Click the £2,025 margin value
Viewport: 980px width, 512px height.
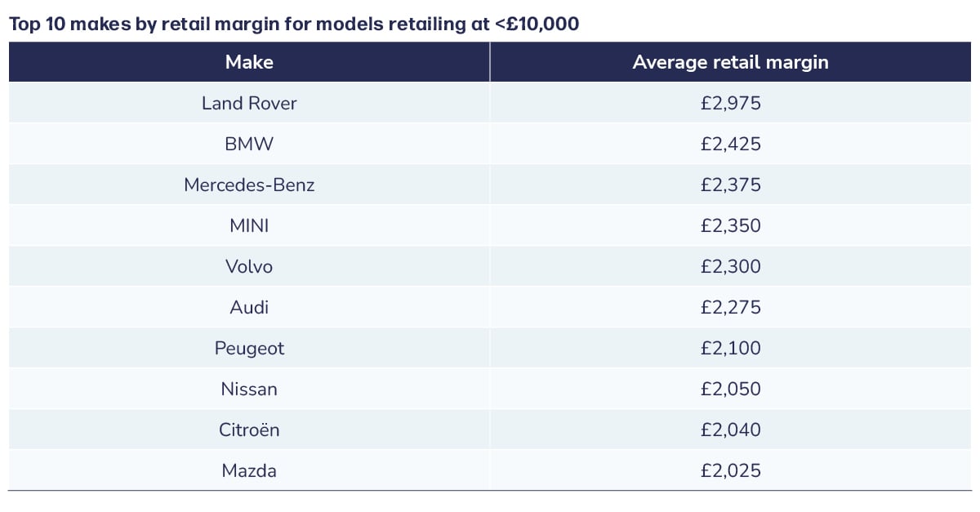tap(730, 470)
